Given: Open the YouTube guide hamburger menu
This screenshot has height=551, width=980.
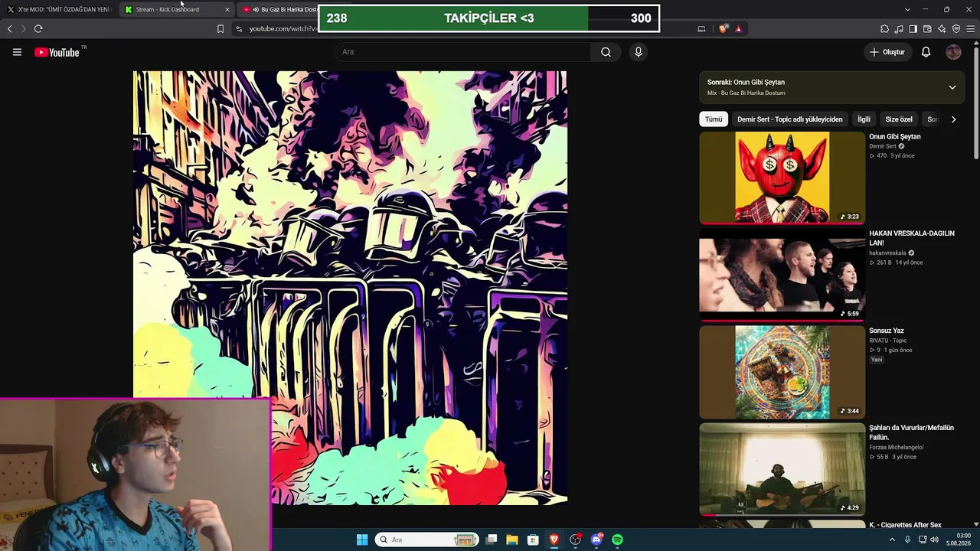Looking at the screenshot, I should click(17, 52).
